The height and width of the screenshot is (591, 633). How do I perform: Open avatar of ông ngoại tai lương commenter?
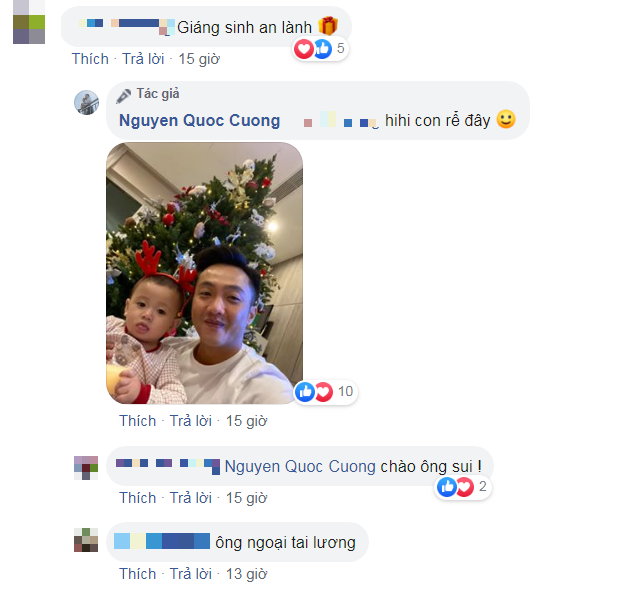pos(86,540)
